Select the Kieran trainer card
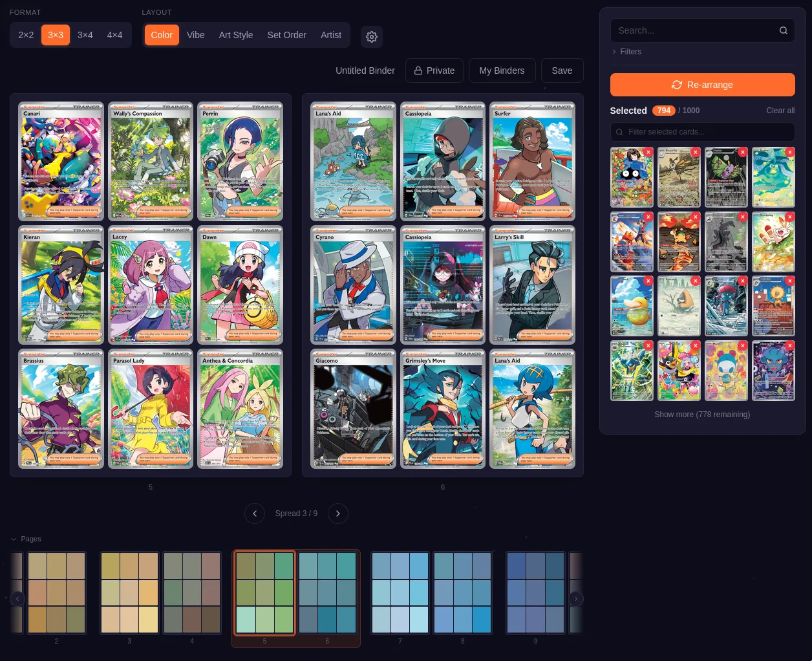The image size is (812, 661). [61, 285]
